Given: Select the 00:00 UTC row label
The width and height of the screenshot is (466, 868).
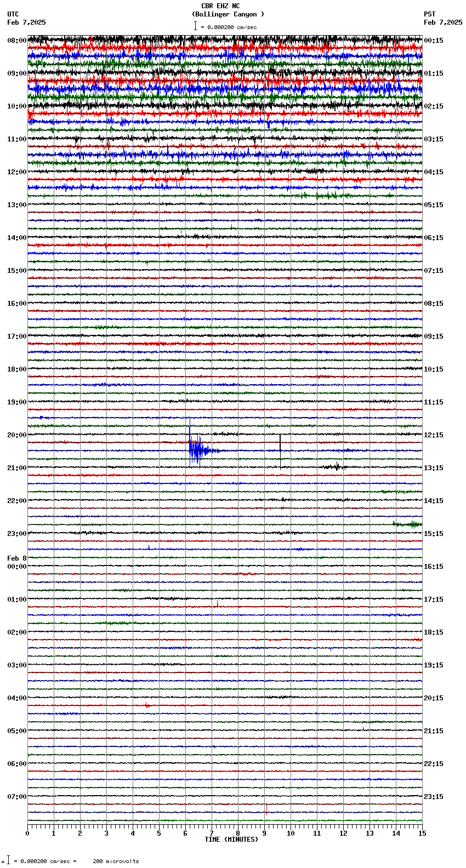Looking at the screenshot, I should click(16, 567).
